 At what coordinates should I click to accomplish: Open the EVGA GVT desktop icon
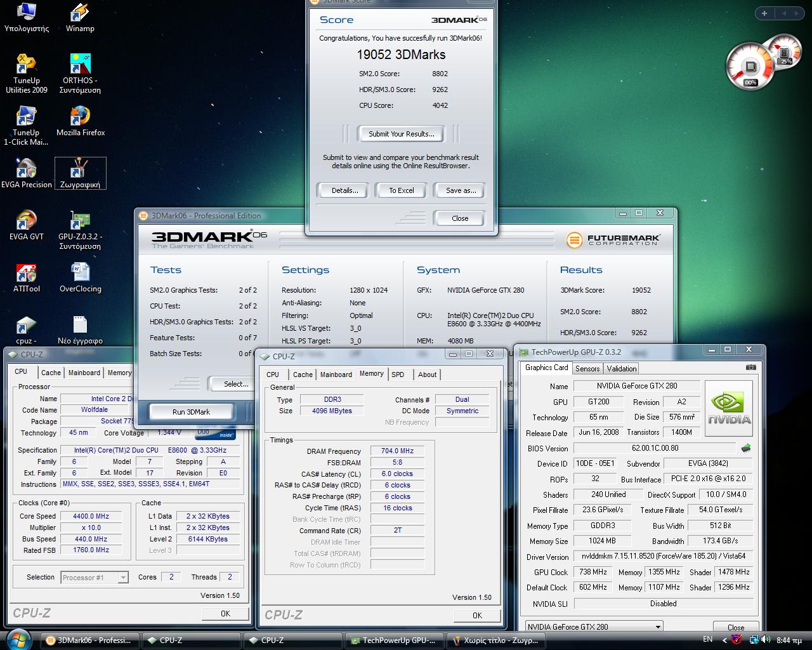[x=27, y=225]
